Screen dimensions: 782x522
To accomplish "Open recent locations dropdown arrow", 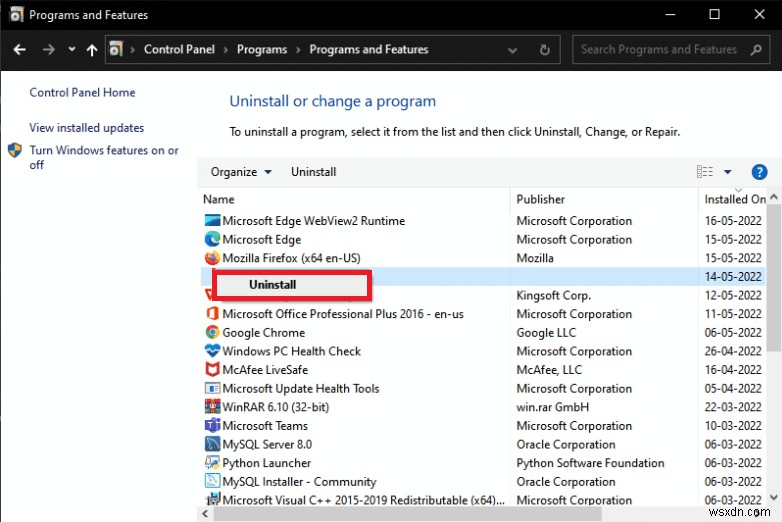I will click(72, 49).
